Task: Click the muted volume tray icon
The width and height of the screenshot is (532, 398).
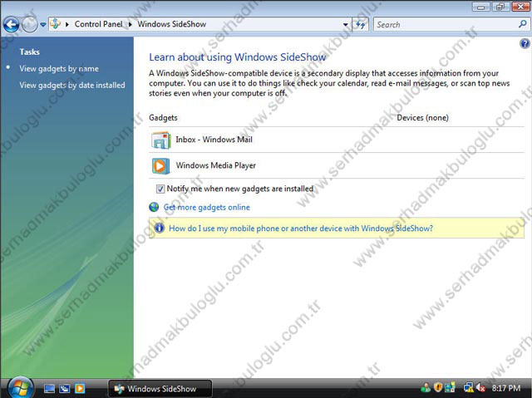Action: (480, 388)
